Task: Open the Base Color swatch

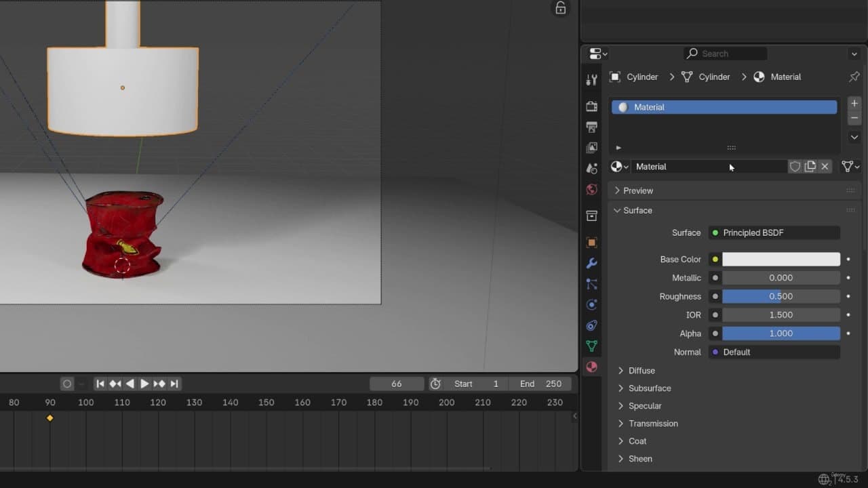Action: [x=781, y=259]
